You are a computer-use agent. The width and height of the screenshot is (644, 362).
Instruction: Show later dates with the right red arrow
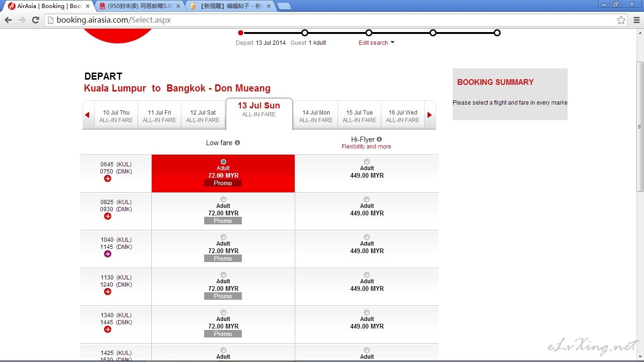tap(429, 115)
